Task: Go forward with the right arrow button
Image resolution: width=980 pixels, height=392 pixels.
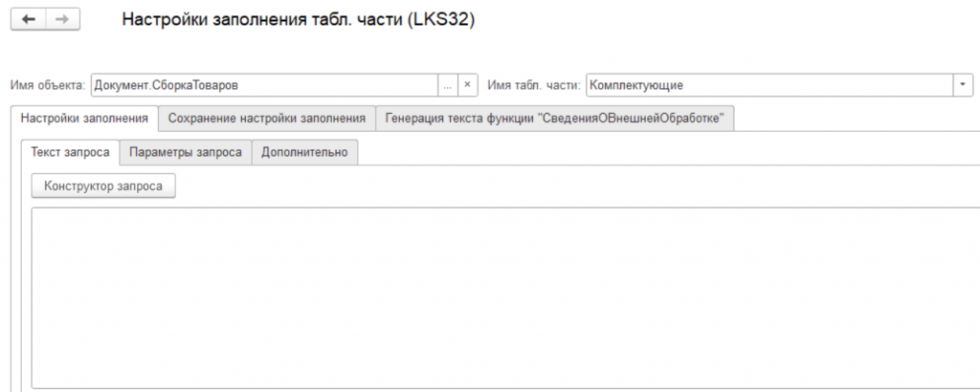Action: coord(62,20)
